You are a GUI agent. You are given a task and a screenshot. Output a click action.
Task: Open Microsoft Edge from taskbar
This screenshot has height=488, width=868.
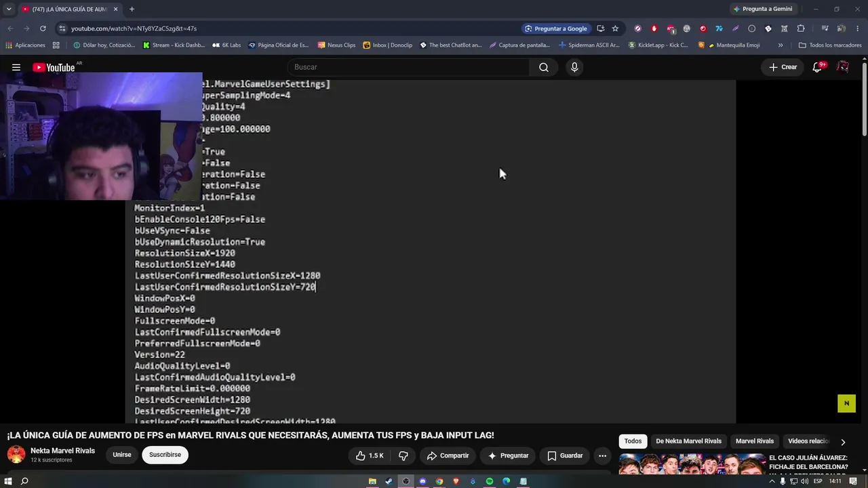507,481
